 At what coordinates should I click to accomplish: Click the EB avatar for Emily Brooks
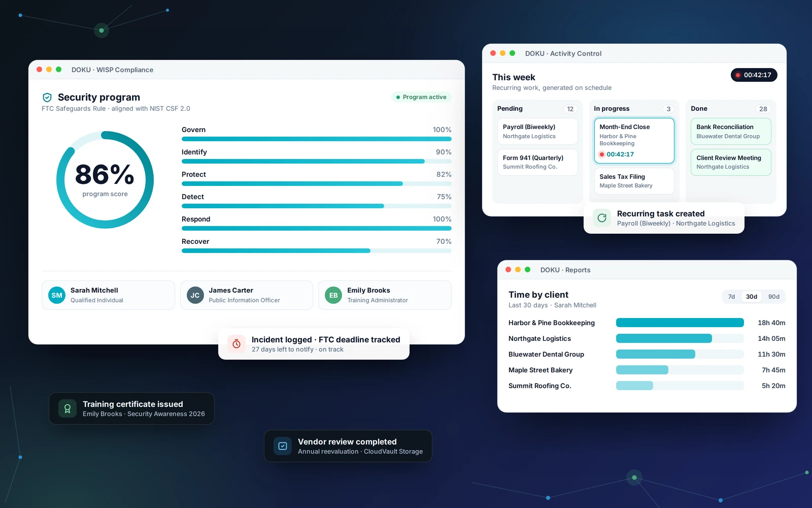[x=333, y=295]
